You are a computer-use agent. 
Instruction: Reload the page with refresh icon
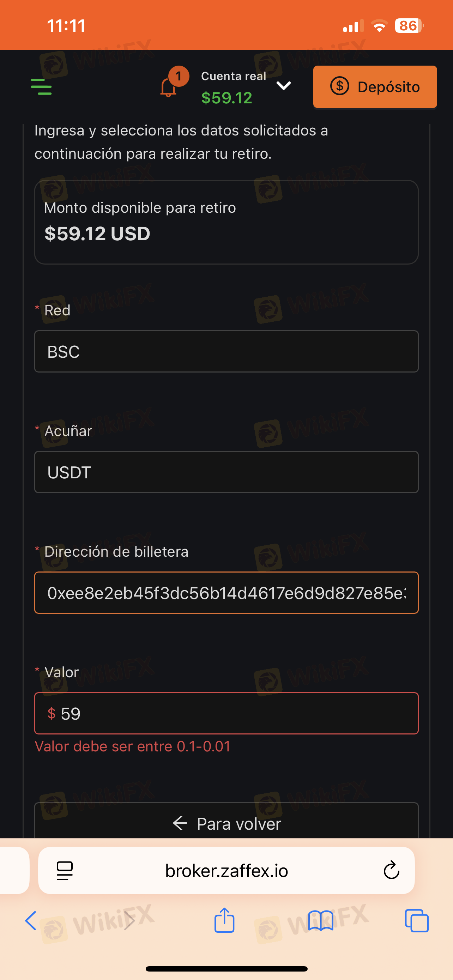click(x=391, y=870)
